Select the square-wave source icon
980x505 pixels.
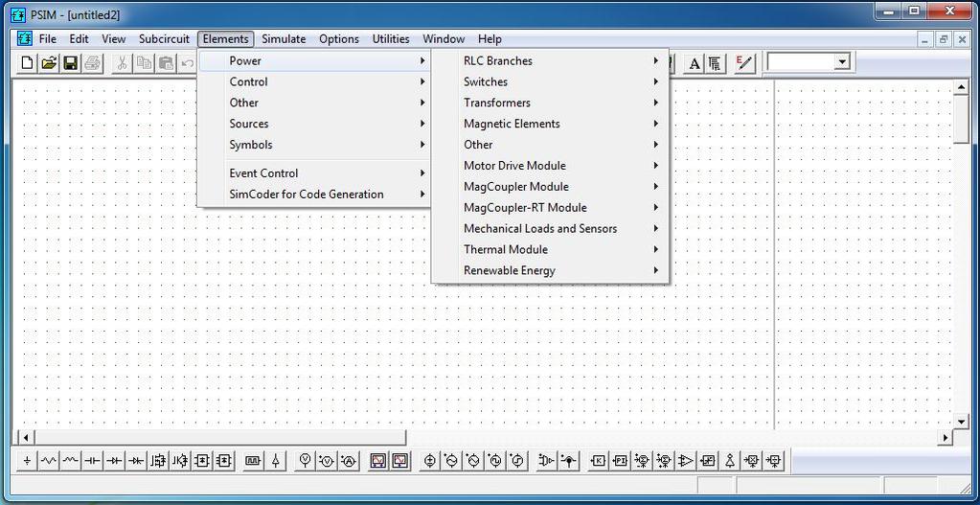tap(495, 461)
